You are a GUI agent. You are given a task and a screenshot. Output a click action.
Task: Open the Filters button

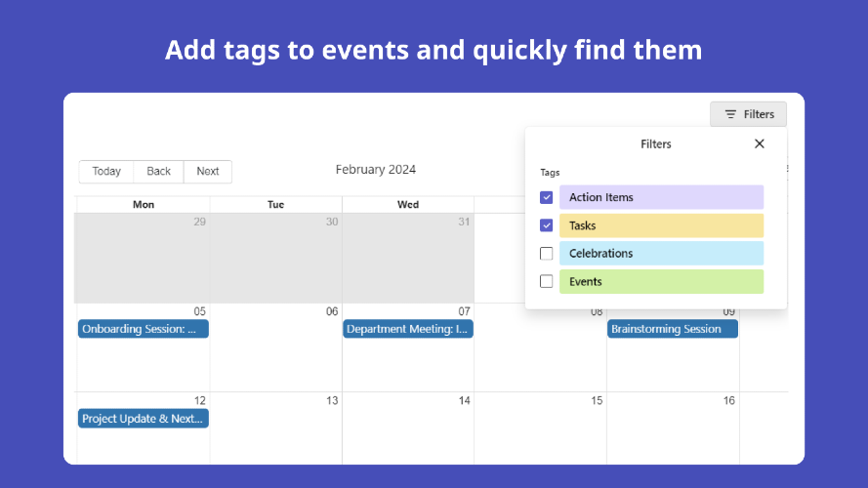[x=749, y=114]
